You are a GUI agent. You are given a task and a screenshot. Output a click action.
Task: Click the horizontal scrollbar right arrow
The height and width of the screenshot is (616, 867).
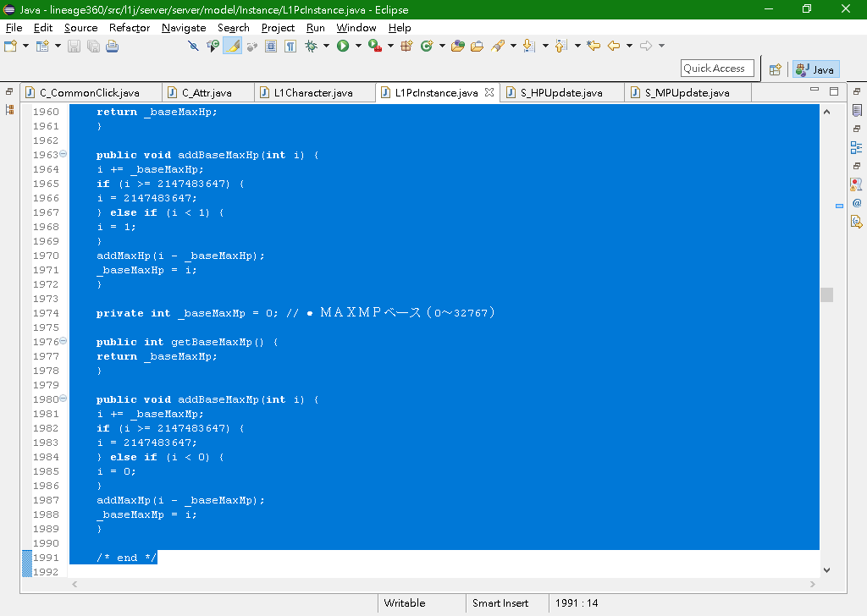click(812, 584)
